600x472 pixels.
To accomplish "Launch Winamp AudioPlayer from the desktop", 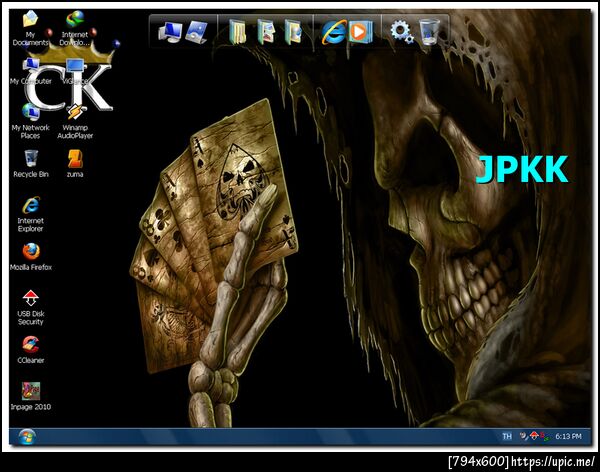I will (x=75, y=121).
